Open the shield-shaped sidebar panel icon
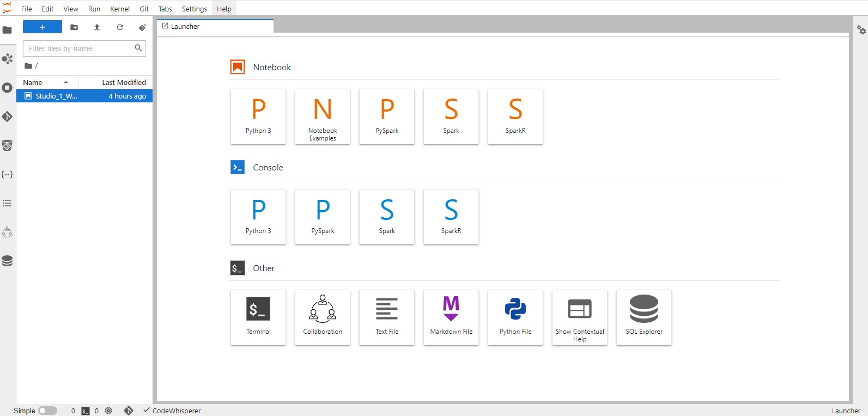 [7, 145]
